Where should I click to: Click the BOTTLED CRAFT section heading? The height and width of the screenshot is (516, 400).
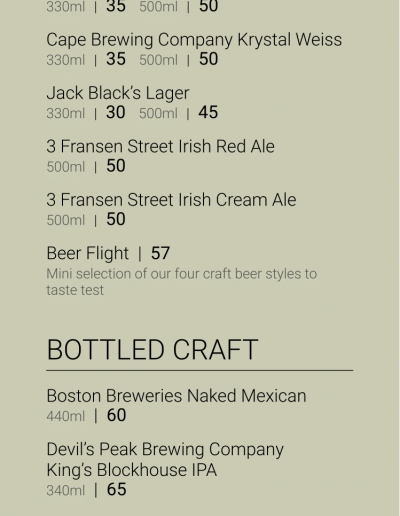152,350
